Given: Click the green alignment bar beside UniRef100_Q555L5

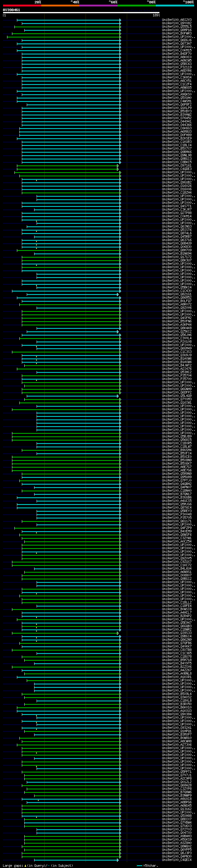Looking at the screenshot, I should click(x=68, y=27).
